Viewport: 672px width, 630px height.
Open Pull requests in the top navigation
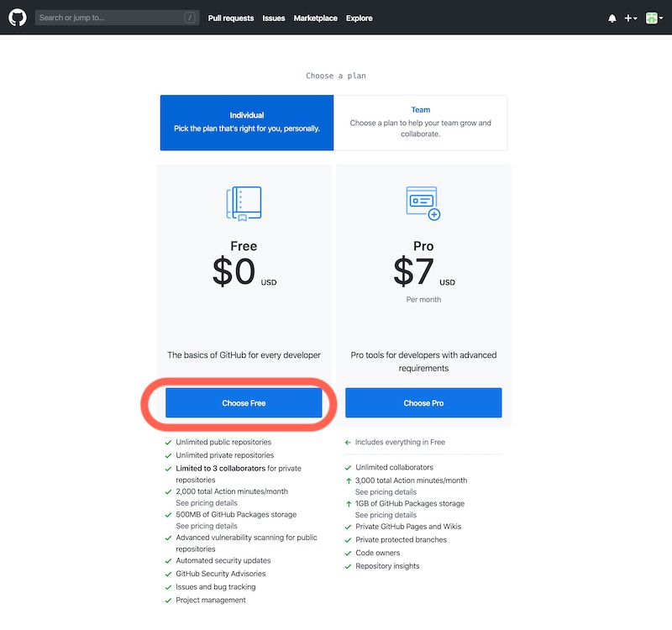pos(231,18)
